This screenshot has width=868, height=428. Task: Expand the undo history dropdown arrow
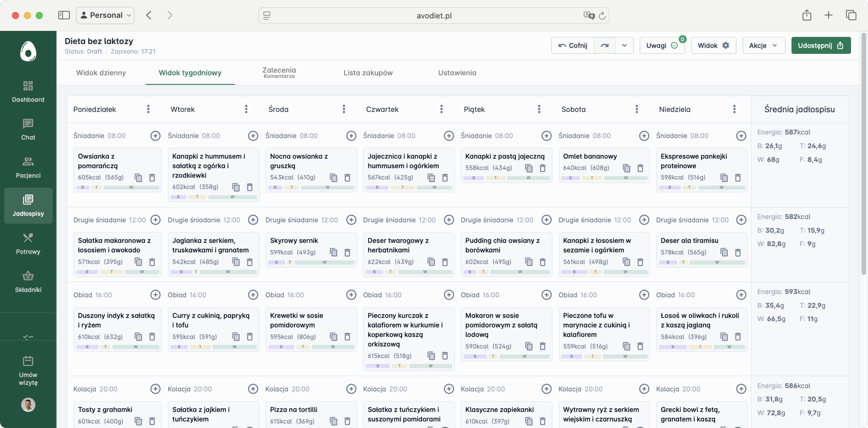pos(624,45)
